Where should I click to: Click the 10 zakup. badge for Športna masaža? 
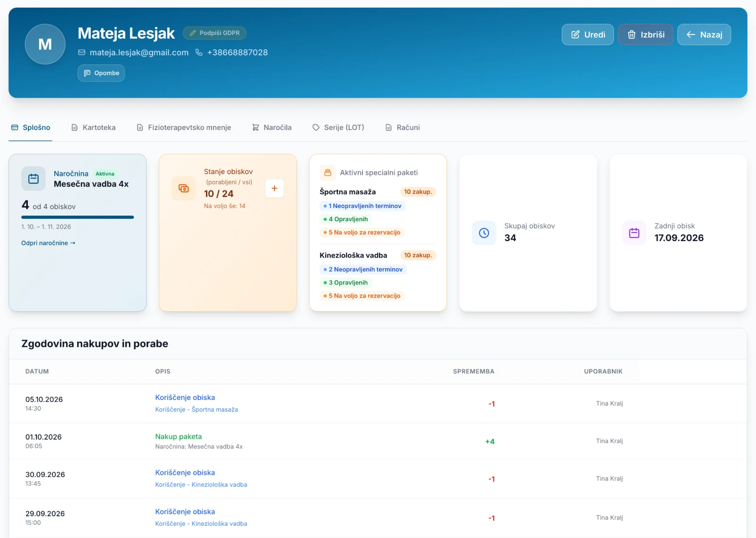click(418, 192)
